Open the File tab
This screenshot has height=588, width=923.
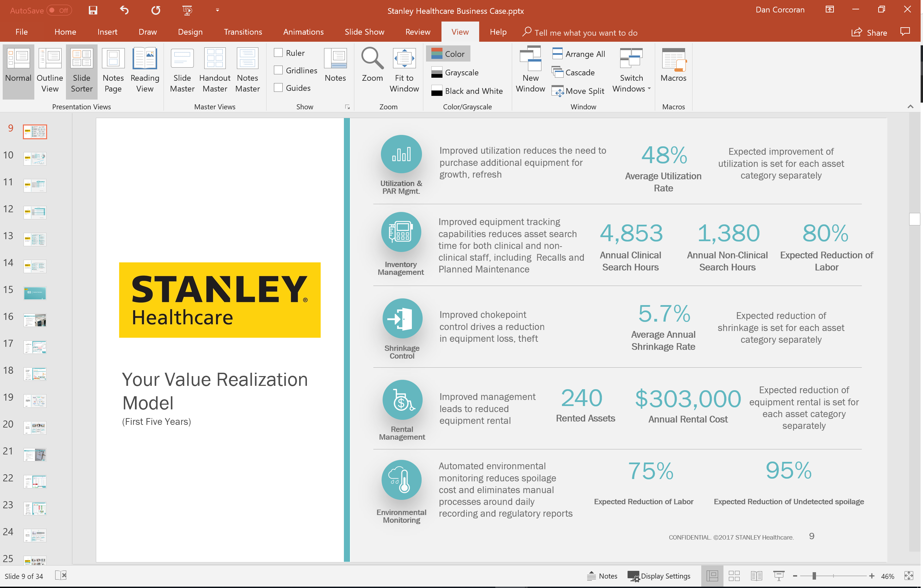(22, 32)
